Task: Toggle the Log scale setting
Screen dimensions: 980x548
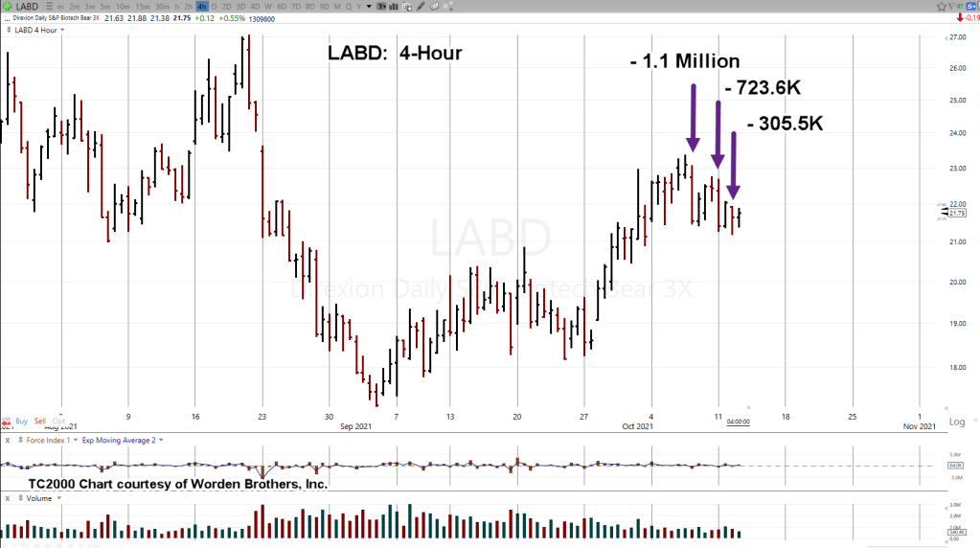Action: point(956,422)
